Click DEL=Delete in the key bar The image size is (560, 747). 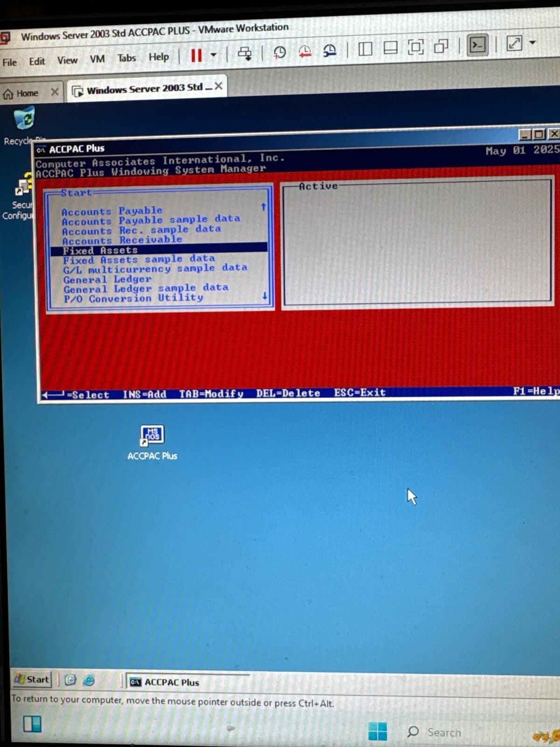tap(288, 393)
